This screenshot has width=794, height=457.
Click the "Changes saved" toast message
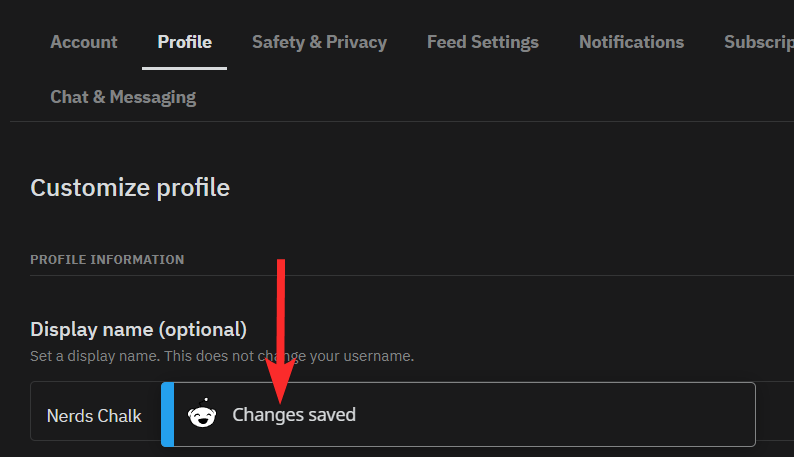pyautogui.click(x=294, y=415)
